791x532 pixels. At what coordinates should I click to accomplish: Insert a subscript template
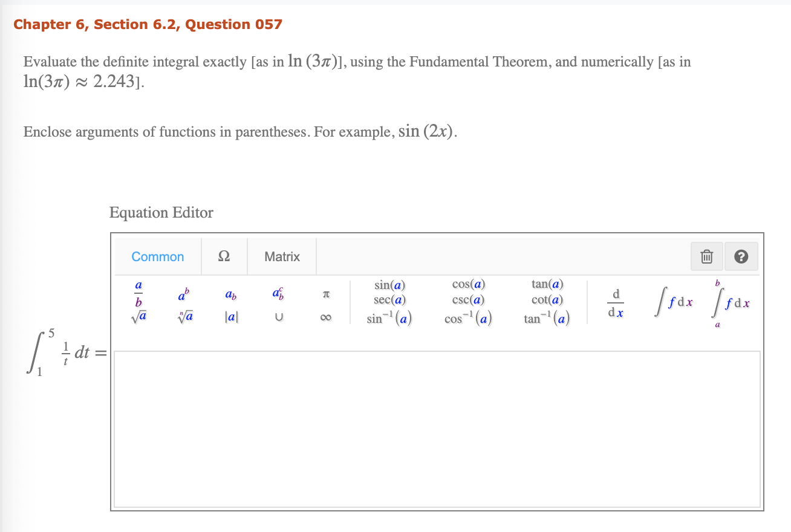(230, 295)
